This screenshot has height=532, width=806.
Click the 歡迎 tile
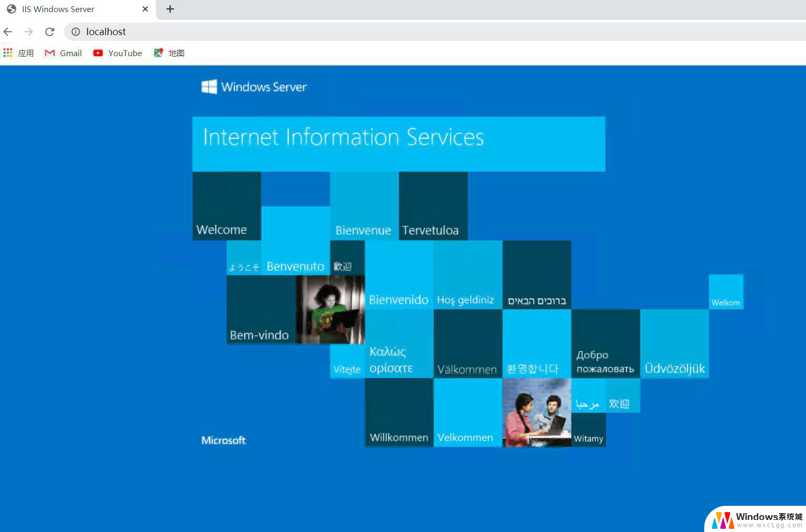(347, 257)
